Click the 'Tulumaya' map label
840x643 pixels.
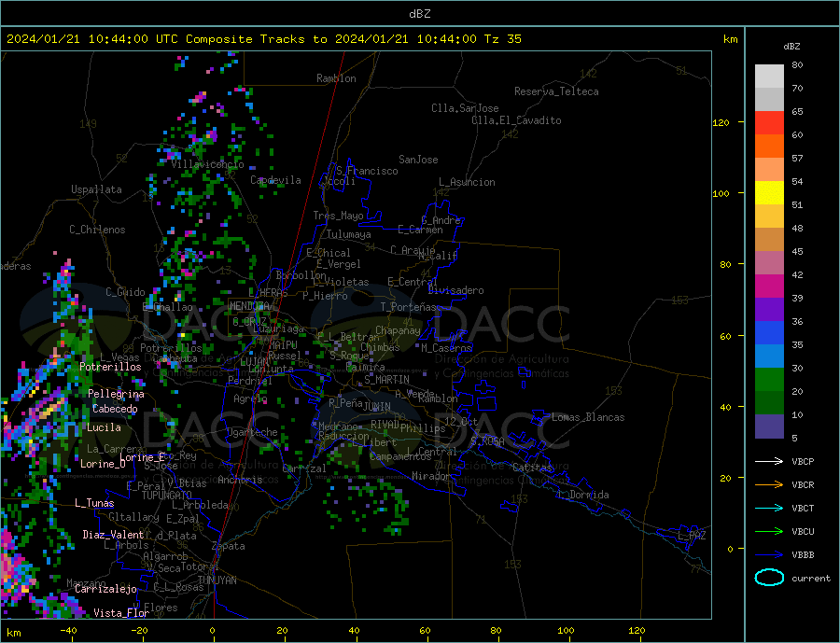tap(349, 234)
